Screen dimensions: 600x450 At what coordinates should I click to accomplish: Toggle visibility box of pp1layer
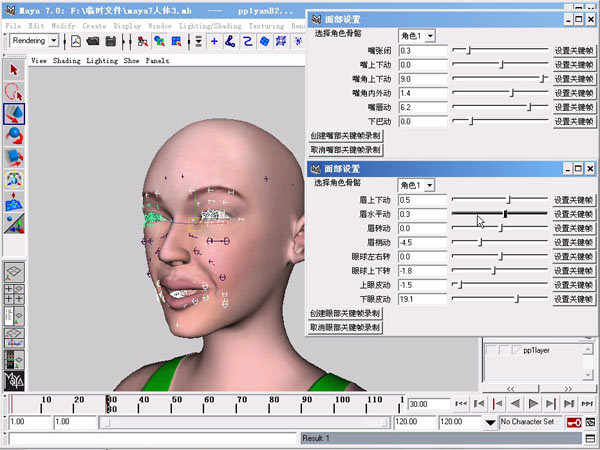point(491,350)
